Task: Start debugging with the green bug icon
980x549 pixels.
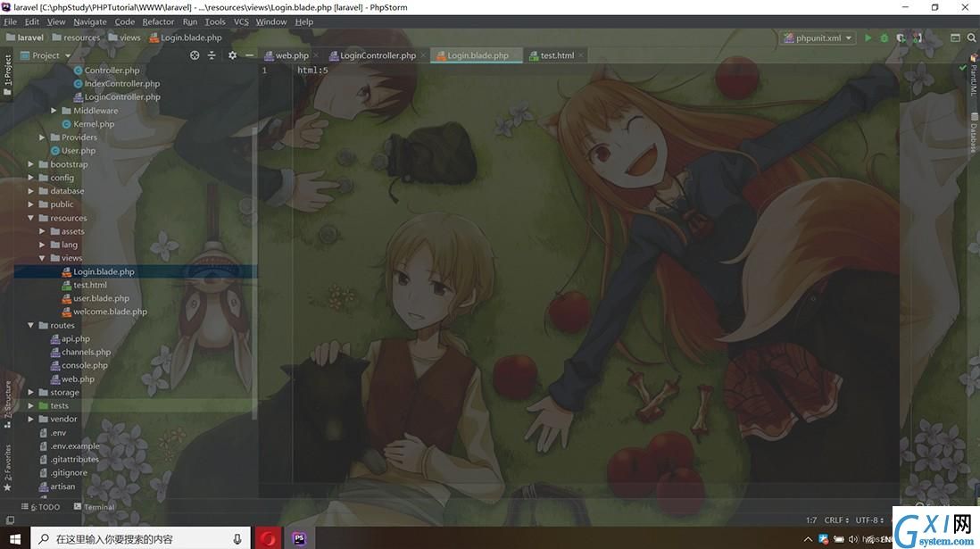Action: click(884, 38)
